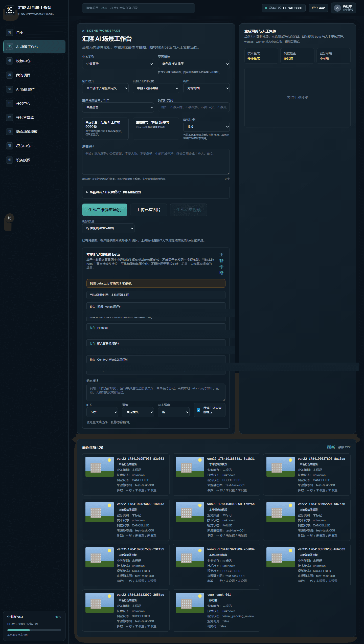Go to 模板中心 in sidebar
The image size is (364, 644).
pos(34,61)
